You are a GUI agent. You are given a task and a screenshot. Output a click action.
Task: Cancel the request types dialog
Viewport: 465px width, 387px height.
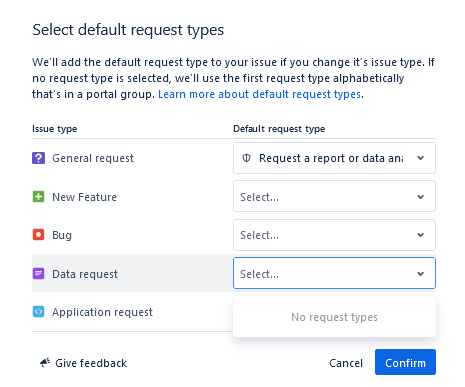click(x=346, y=363)
